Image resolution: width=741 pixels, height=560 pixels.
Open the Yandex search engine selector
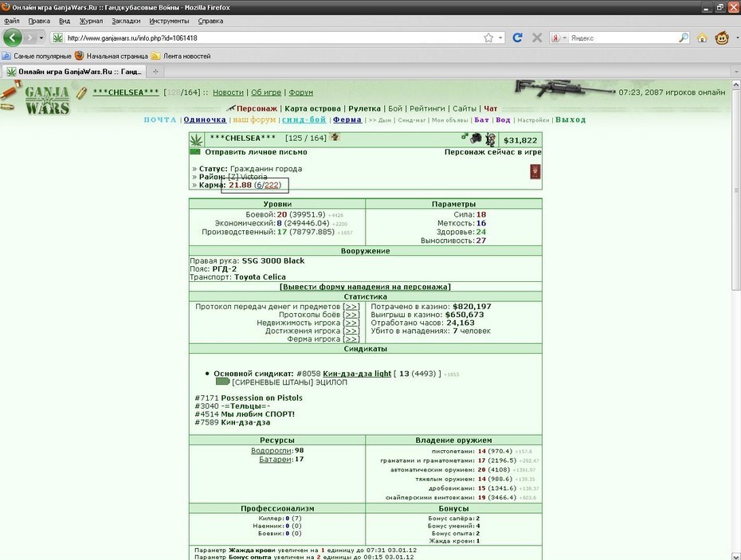[559, 37]
